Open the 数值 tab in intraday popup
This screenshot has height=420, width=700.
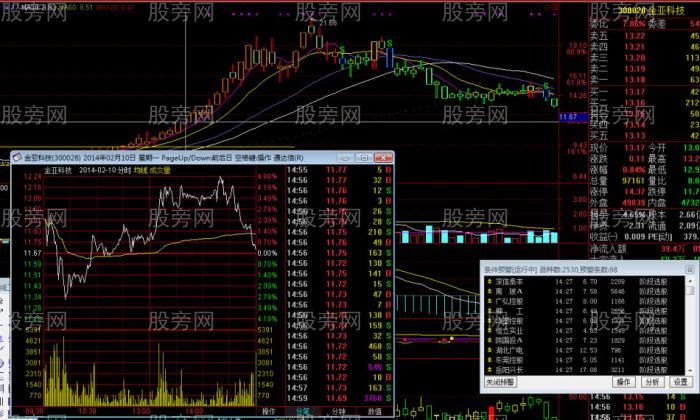coord(374,412)
